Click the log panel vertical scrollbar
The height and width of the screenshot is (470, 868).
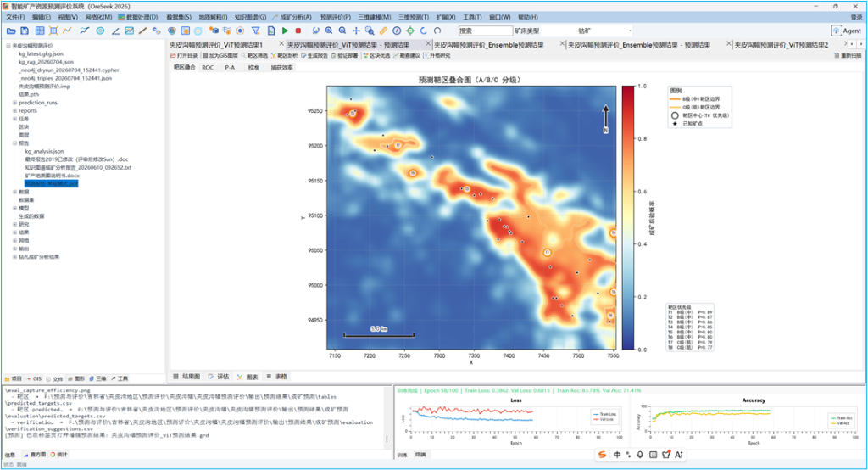click(x=387, y=438)
